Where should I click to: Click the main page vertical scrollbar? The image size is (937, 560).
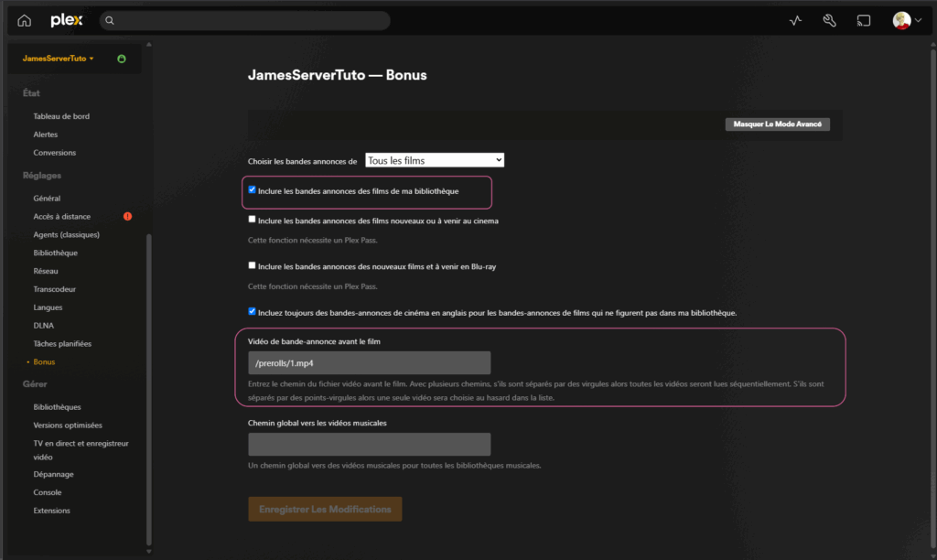pyautogui.click(x=932, y=299)
